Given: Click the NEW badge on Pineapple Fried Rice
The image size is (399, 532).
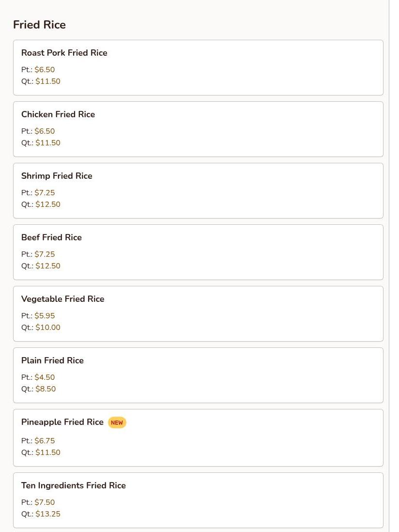Looking at the screenshot, I should tap(117, 422).
